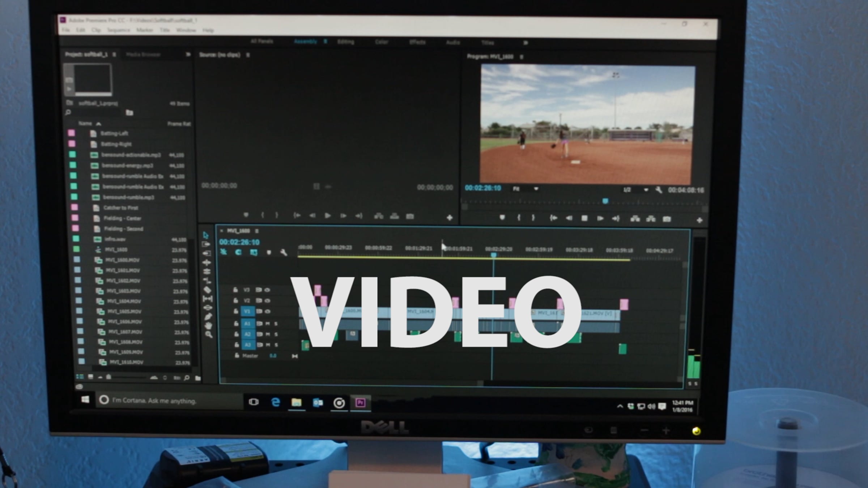Select the Pen tool
The image size is (868, 488).
(208, 317)
